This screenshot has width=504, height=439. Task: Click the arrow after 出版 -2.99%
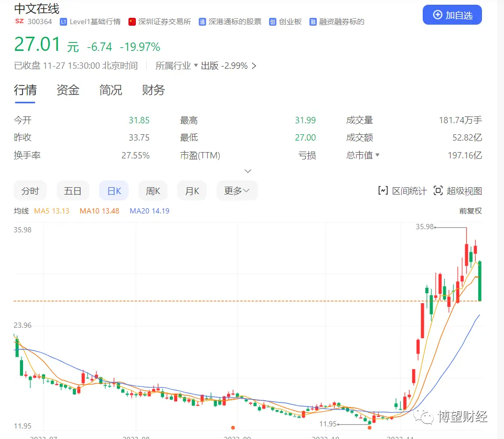click(254, 66)
